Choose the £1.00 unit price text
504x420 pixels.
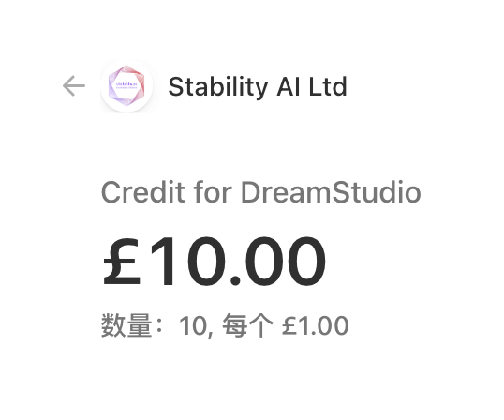coord(316,325)
